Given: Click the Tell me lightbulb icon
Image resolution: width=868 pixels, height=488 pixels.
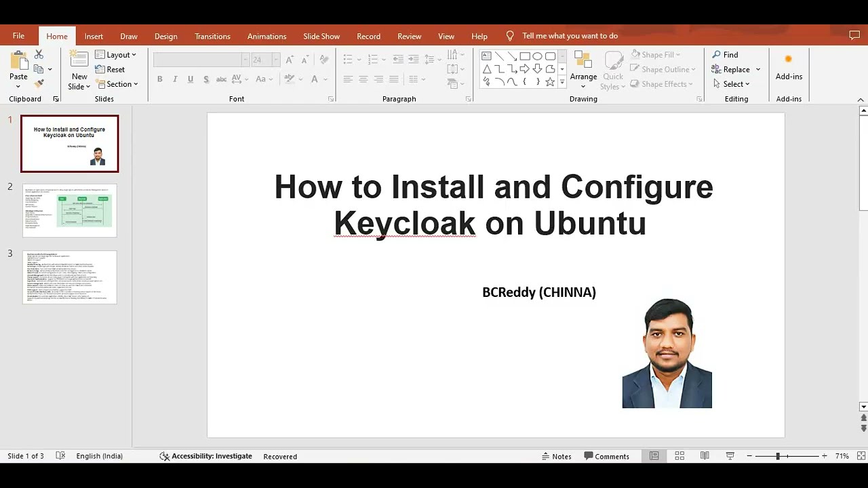Looking at the screenshot, I should click(x=510, y=36).
